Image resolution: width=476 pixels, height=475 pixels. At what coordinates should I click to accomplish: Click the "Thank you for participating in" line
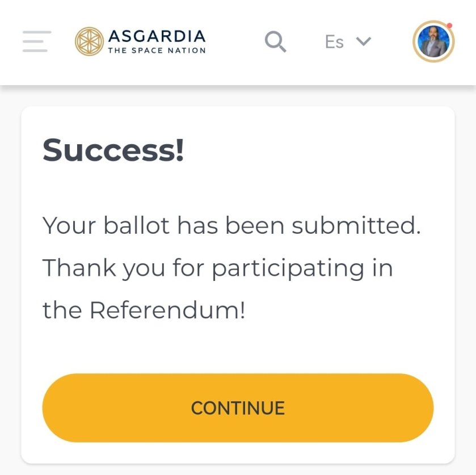tap(218, 268)
